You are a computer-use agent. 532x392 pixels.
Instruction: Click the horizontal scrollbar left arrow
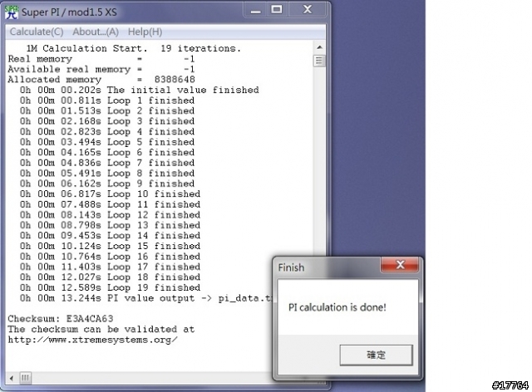(12, 378)
